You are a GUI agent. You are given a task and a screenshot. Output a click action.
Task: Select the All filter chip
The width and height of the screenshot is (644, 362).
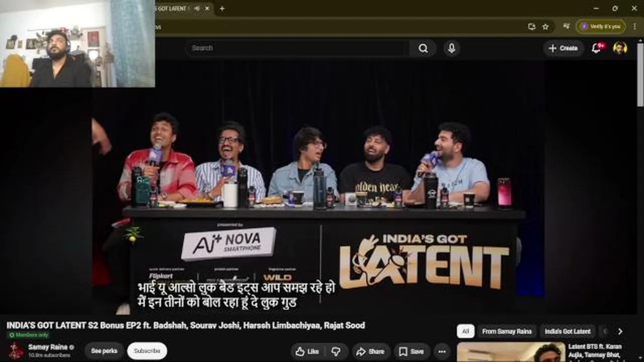pos(465,331)
